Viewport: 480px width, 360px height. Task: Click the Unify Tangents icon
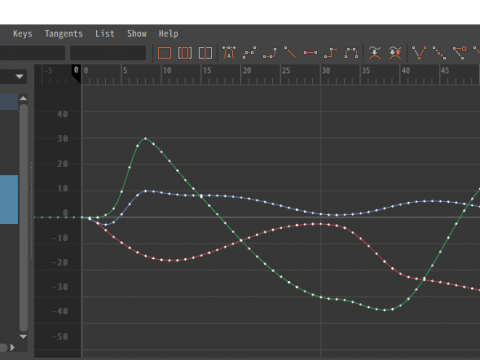(x=439, y=53)
